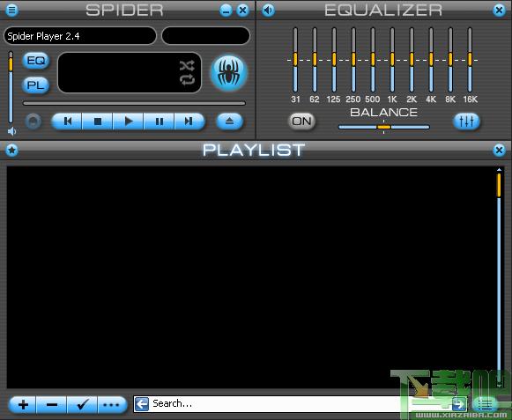
Task: Open more playlist options (three dots)
Action: pyautogui.click(x=112, y=405)
